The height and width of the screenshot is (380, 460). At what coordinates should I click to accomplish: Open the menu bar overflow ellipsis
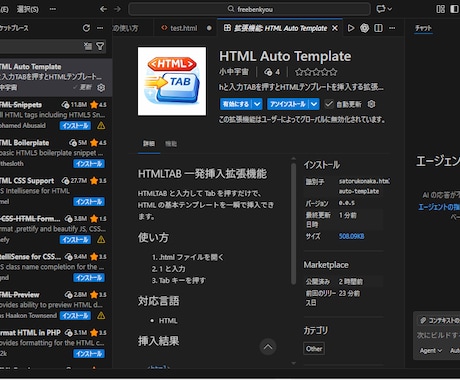pyautogui.click(x=53, y=9)
